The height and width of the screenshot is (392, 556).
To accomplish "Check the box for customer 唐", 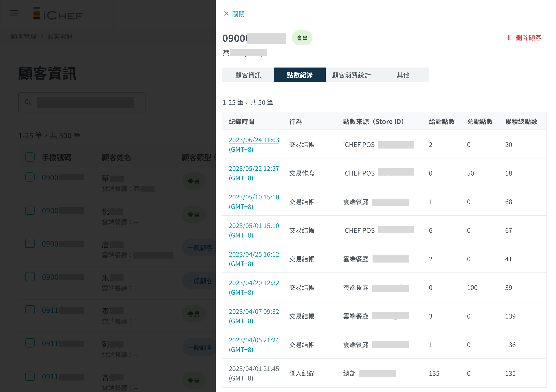I will 30,244.
